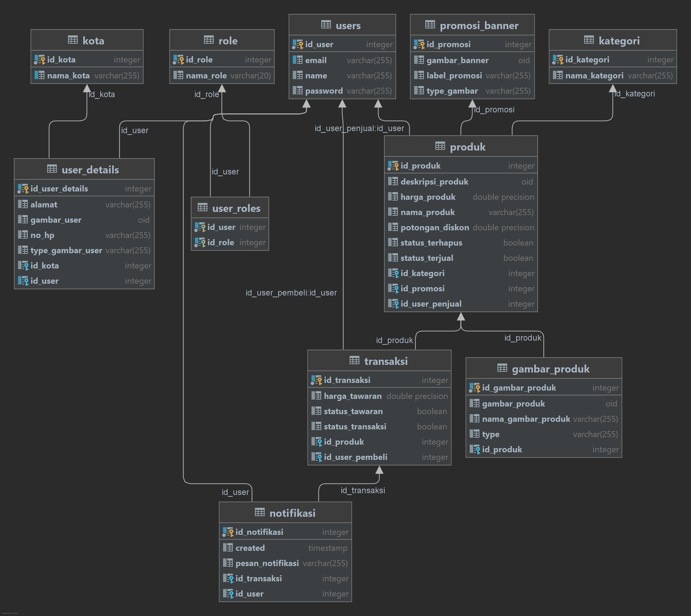The height and width of the screenshot is (616, 691).
Task: Select the nama_kota row in kota table
Action: pos(87,76)
